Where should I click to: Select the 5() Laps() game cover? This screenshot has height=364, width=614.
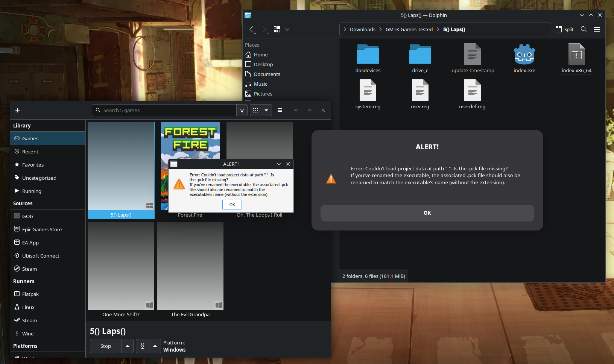[x=121, y=166]
